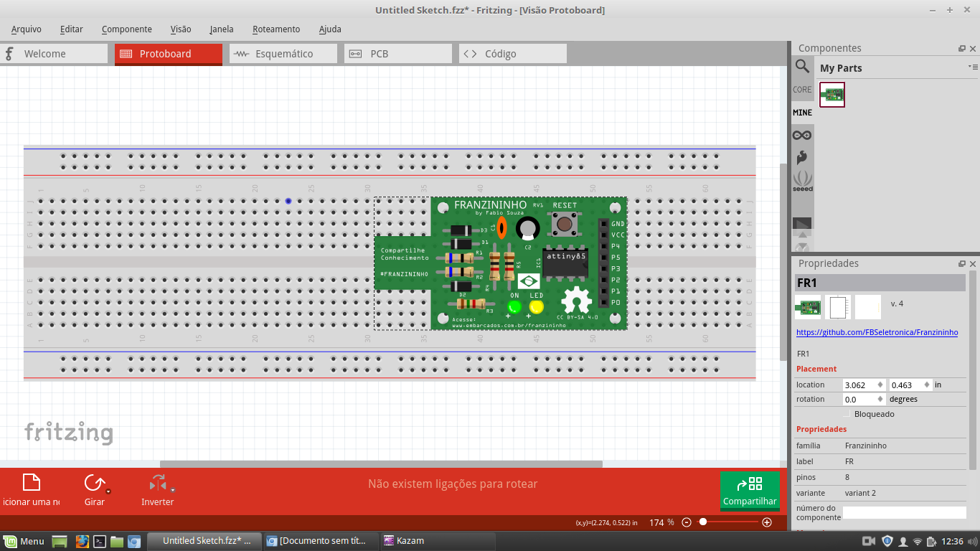Click the attiny85 chip on board
This screenshot has height=551, width=980.
tap(565, 263)
